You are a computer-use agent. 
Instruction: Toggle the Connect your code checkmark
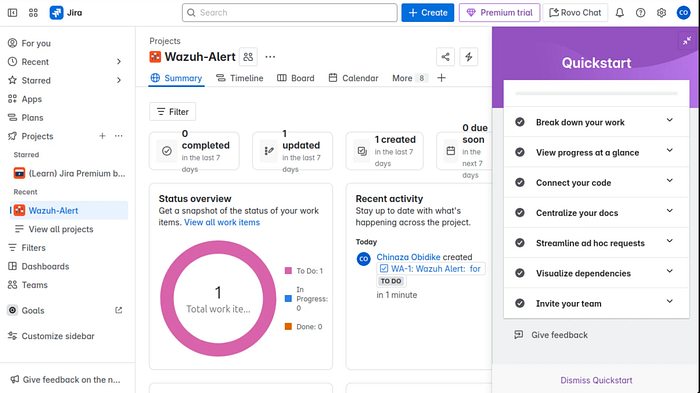click(520, 182)
